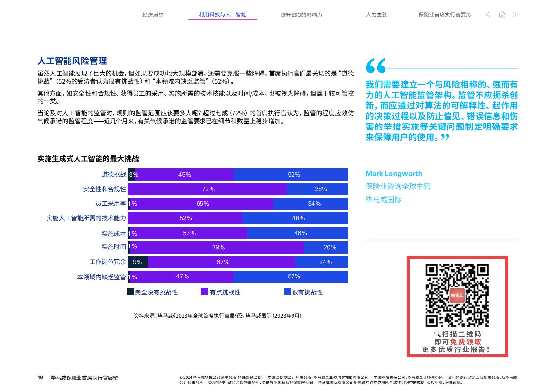Click the 53% segment for 实施成本
Image resolution: width=555 pixels, height=392 pixels.
tap(188, 233)
